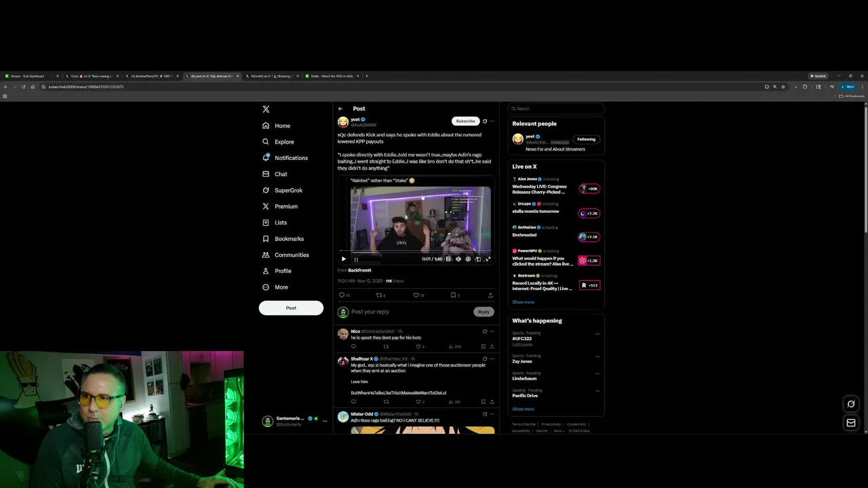Open three-dot menu on yeet's post

[x=492, y=121]
